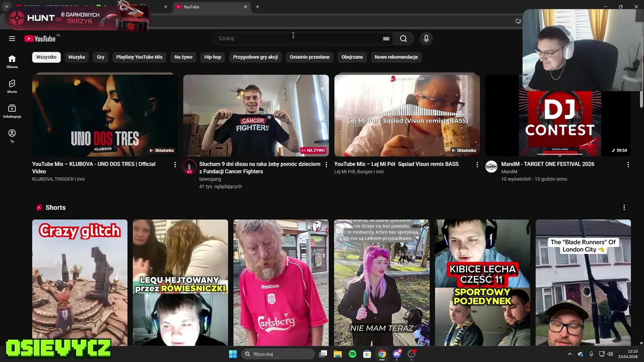
Task: Select the Muzyka filter chip
Action: click(76, 57)
